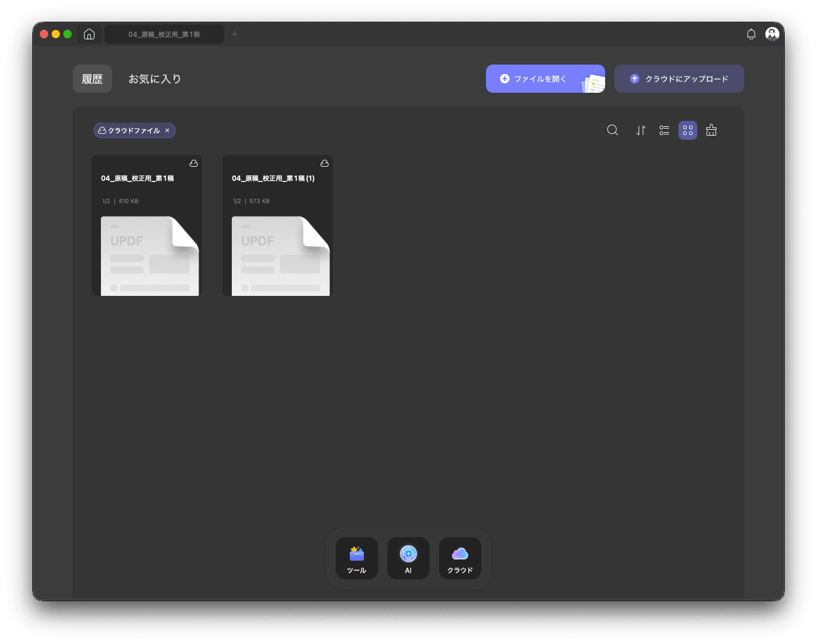Switch to the お気に入り tab
Screen dimensions: 817x644
pyautogui.click(x=154, y=79)
